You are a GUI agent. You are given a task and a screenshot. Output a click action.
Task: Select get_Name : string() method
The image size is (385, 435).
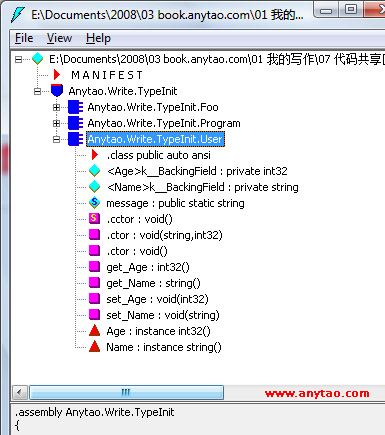(x=153, y=283)
